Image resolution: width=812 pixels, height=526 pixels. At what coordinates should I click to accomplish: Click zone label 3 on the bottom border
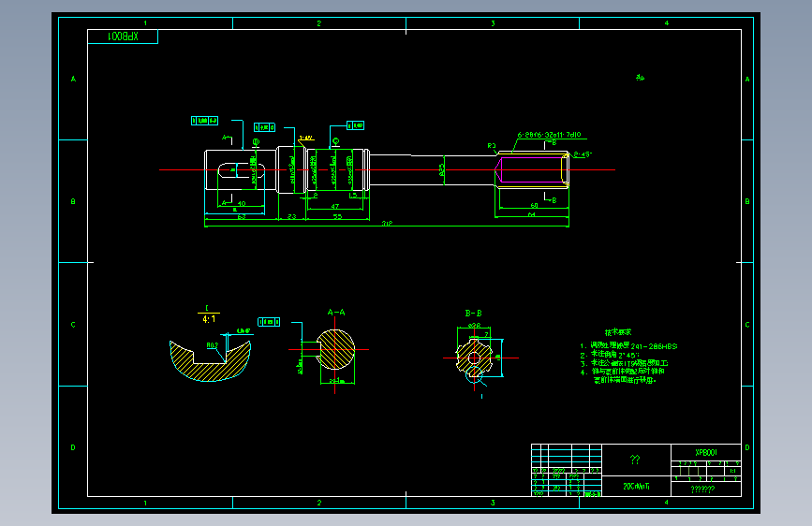(x=493, y=503)
